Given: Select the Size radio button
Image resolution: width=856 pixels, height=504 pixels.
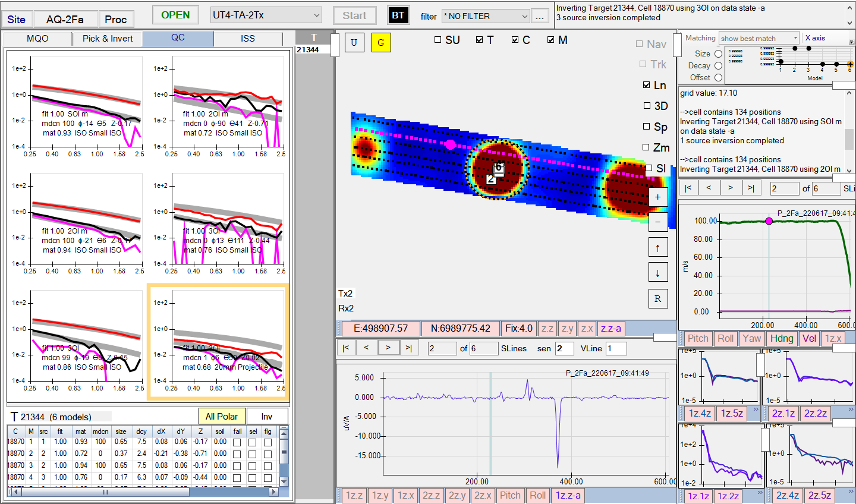Looking at the screenshot, I should tap(718, 53).
